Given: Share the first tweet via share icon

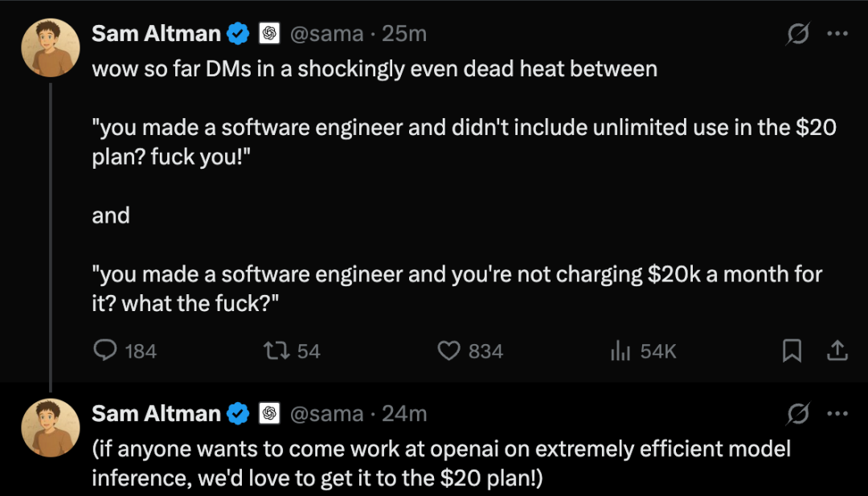Looking at the screenshot, I should coord(837,350).
